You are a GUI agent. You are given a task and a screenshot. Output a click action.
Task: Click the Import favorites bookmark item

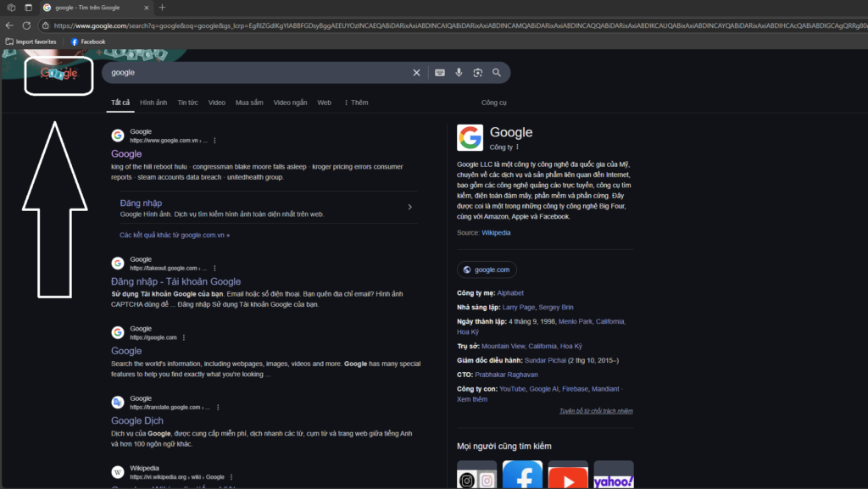click(x=31, y=42)
